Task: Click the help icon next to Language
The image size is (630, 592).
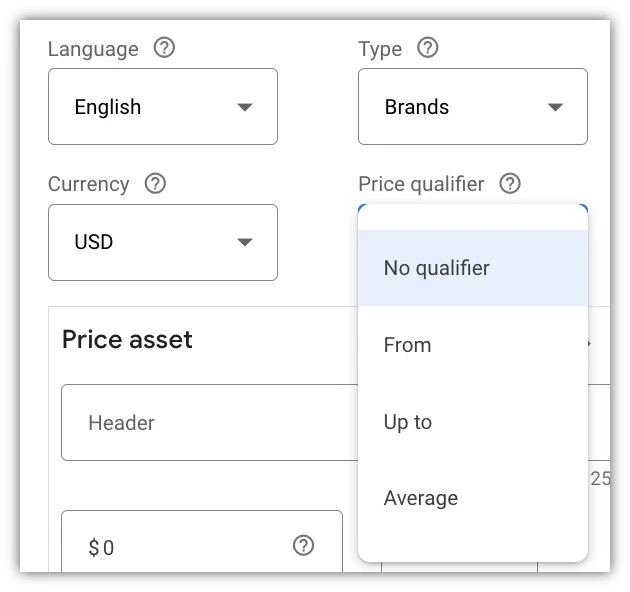Action: point(164,48)
